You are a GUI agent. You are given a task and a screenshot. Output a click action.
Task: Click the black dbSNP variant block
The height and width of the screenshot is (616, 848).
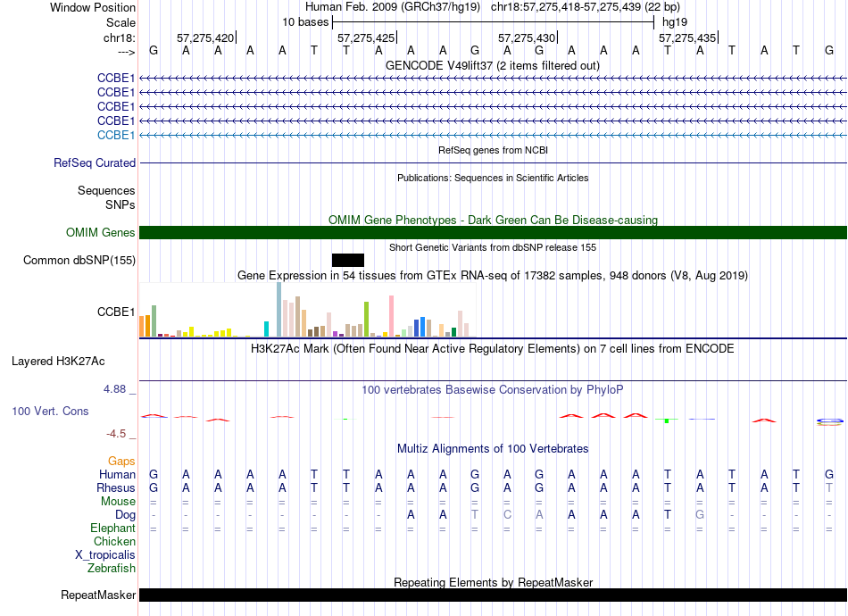[x=348, y=260]
